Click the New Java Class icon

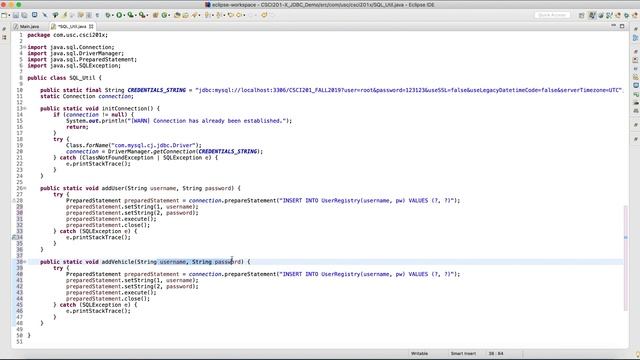(x=164, y=15)
